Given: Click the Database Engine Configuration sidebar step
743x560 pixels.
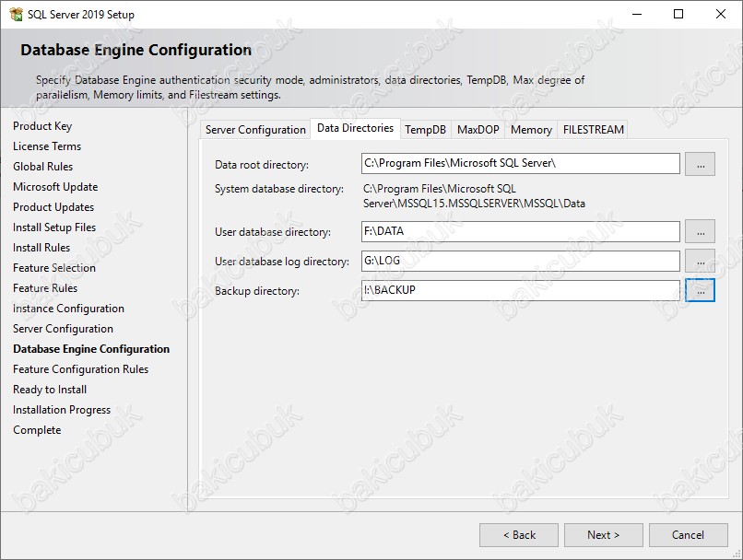Looking at the screenshot, I should (91, 349).
